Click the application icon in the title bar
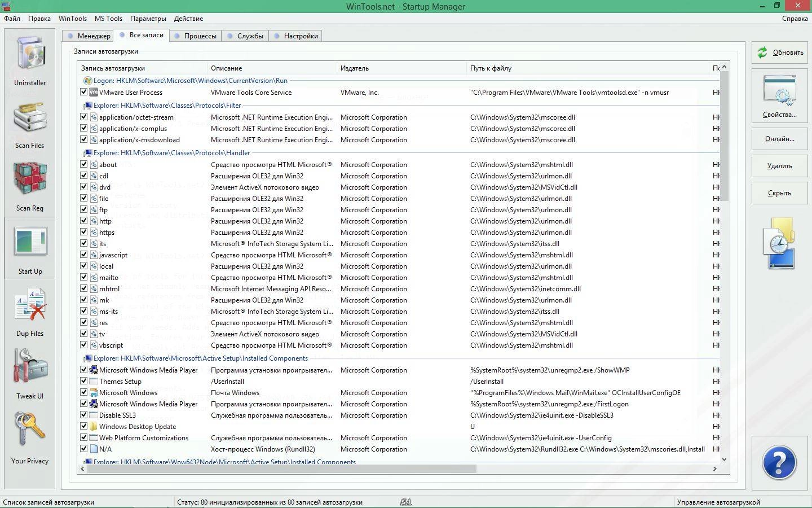 [x=5, y=6]
